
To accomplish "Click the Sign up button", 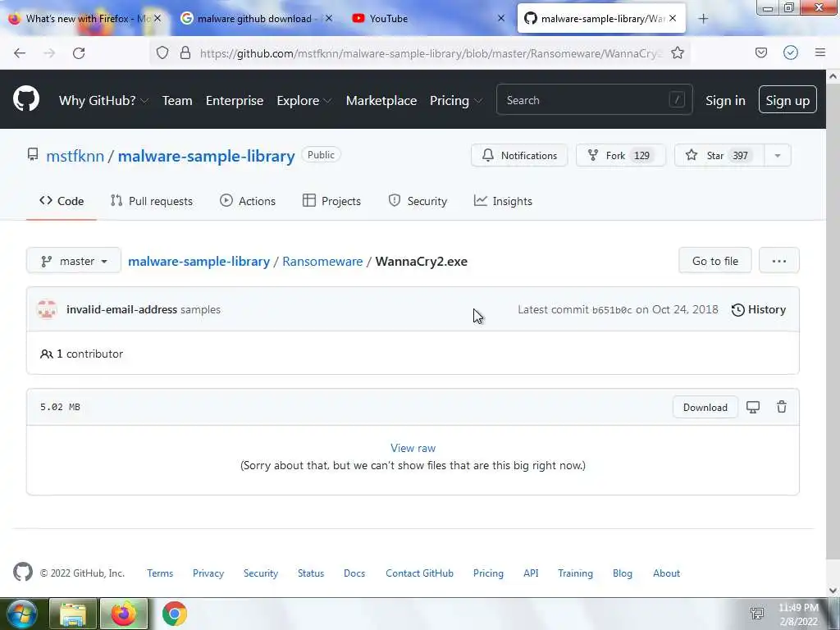I will coord(787,100).
